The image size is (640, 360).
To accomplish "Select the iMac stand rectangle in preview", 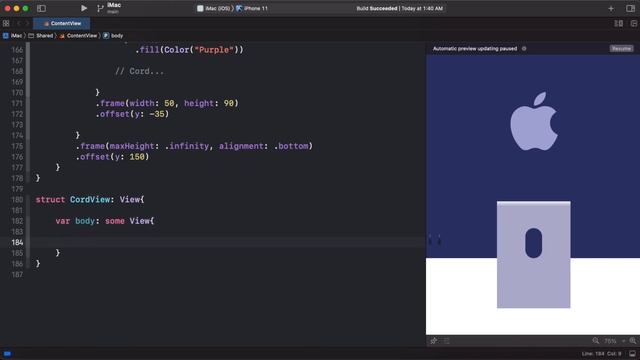I will (533, 254).
